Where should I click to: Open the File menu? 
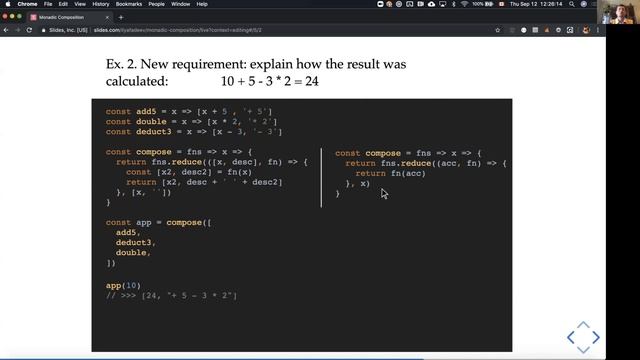coord(48,4)
